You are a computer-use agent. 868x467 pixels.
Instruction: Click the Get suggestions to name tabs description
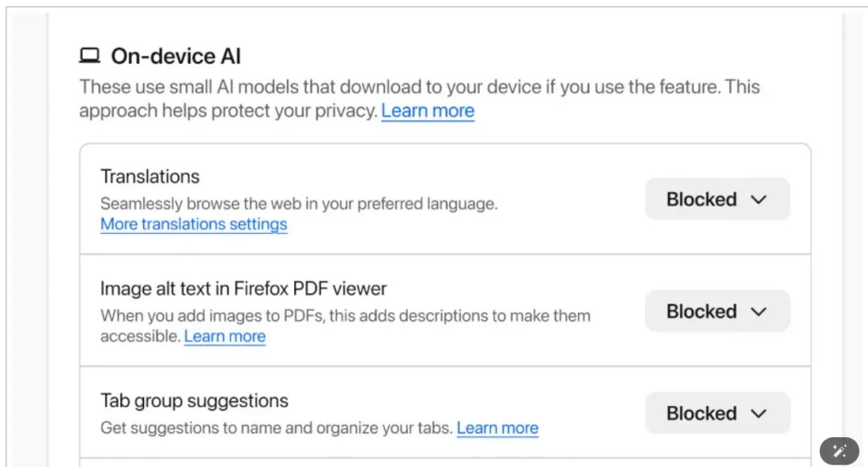click(276, 428)
